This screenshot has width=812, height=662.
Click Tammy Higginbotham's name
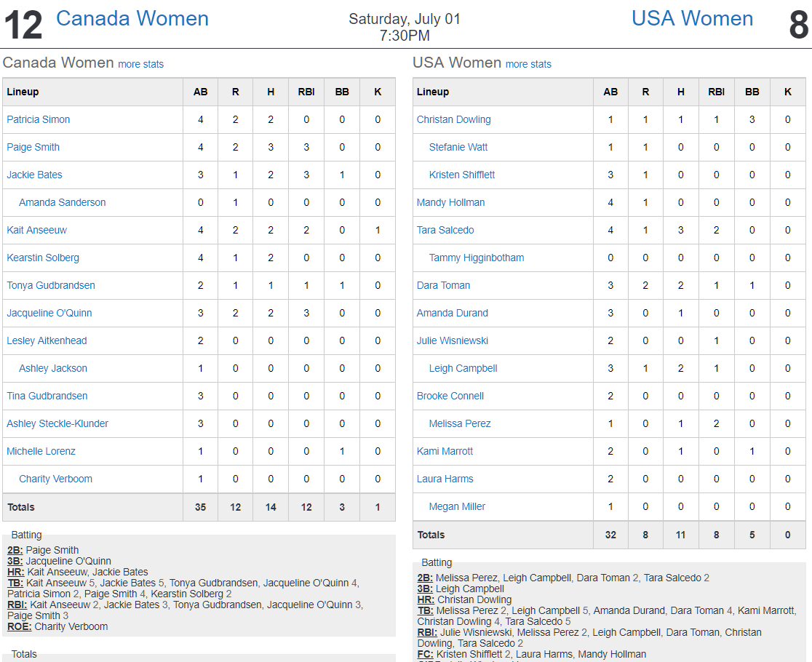(477, 258)
